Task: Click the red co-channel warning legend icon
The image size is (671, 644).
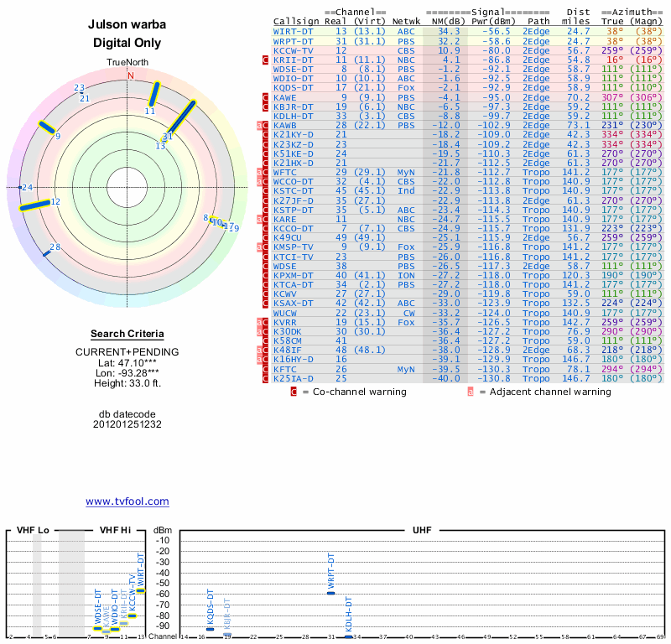Action: (x=294, y=391)
